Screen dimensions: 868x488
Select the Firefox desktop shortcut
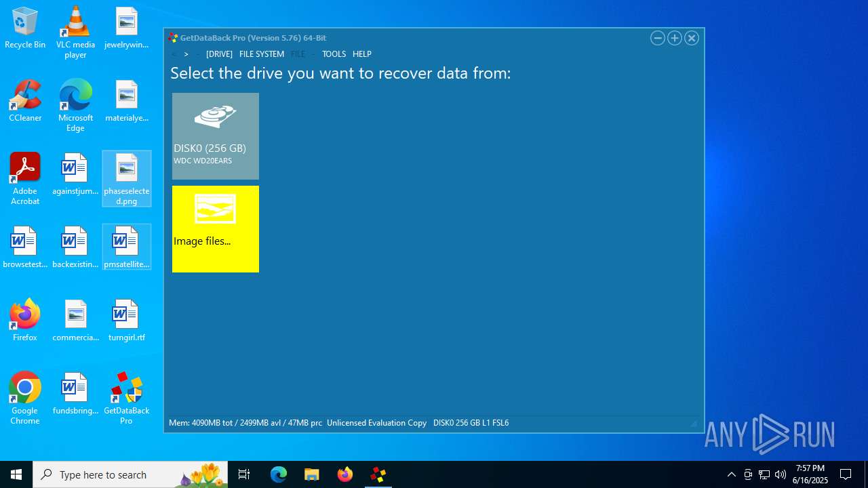(25, 321)
